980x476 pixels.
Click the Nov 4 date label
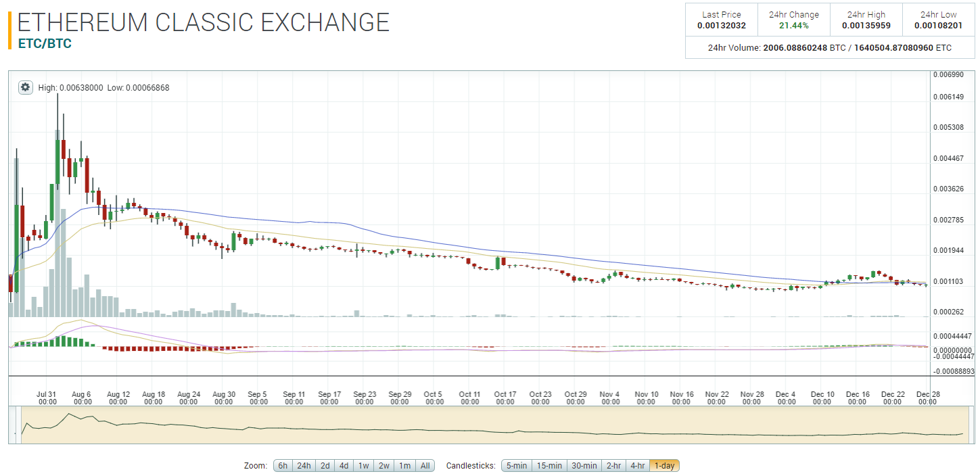[x=611, y=398]
